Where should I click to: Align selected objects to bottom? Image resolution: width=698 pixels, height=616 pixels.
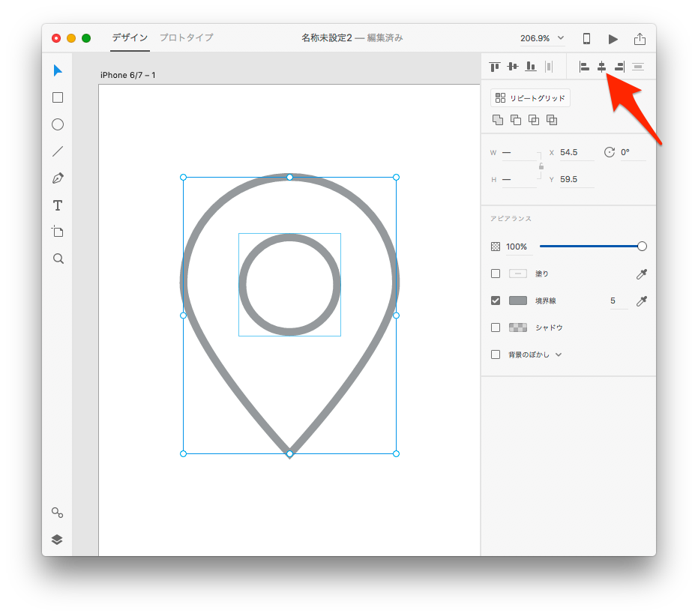pos(531,67)
